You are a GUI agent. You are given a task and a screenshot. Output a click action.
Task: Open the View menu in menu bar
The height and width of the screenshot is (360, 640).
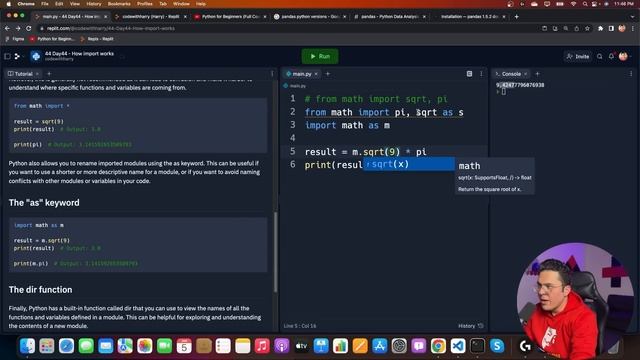click(x=75, y=4)
